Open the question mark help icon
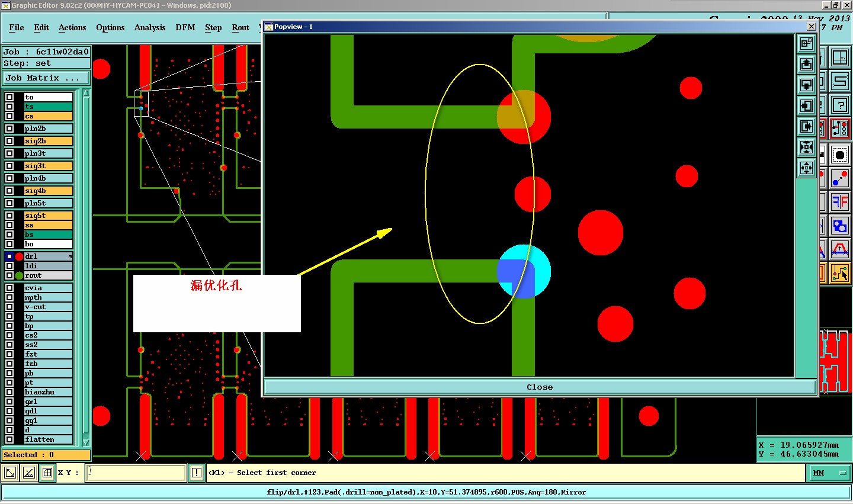The height and width of the screenshot is (504, 853). tap(840, 105)
